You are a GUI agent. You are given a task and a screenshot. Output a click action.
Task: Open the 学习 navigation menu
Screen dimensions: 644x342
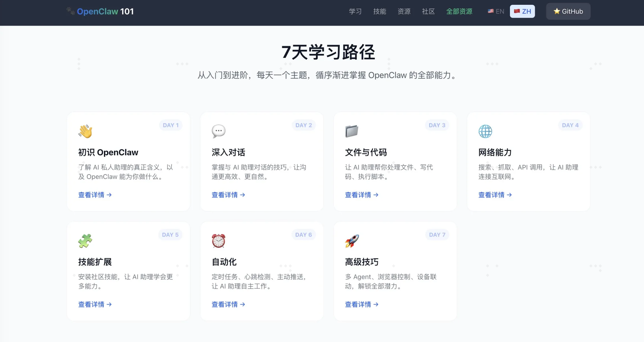pyautogui.click(x=355, y=11)
